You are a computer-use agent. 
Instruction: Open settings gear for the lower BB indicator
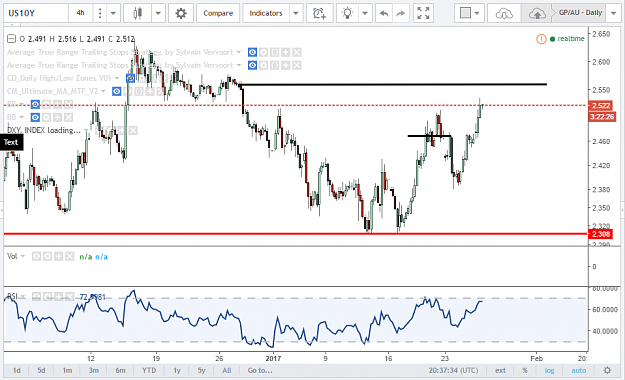pos(47,117)
